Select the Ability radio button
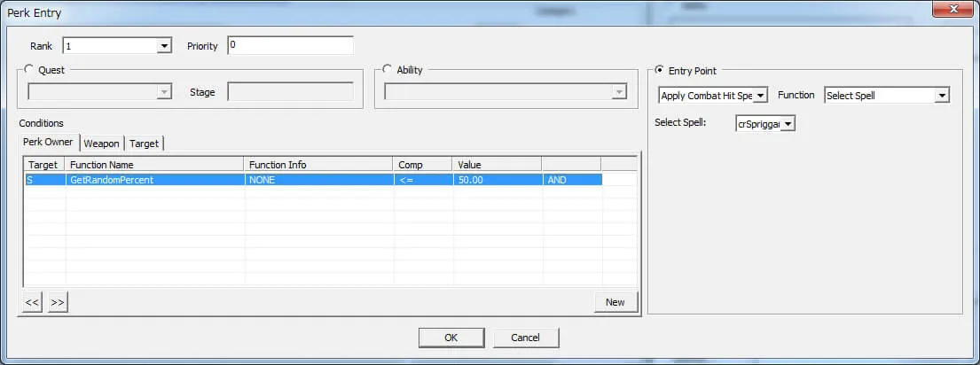This screenshot has width=980, height=365. tap(387, 70)
